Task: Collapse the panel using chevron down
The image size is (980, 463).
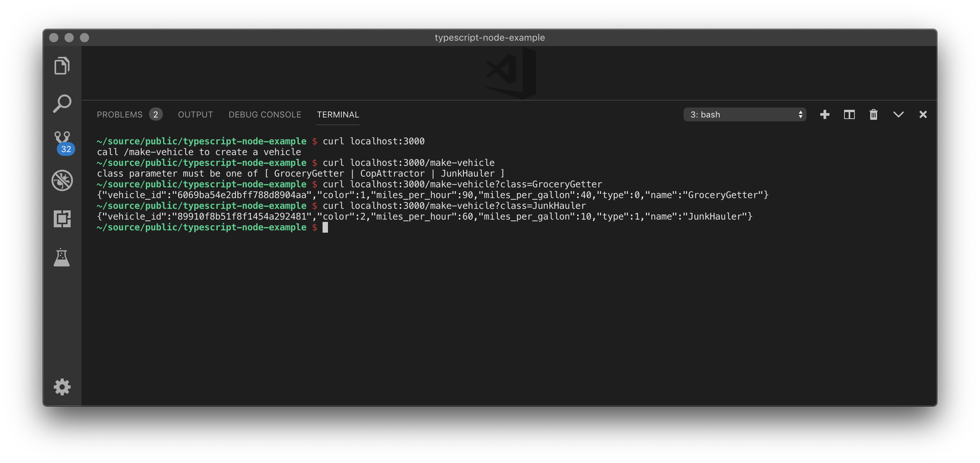Action: pos(898,114)
